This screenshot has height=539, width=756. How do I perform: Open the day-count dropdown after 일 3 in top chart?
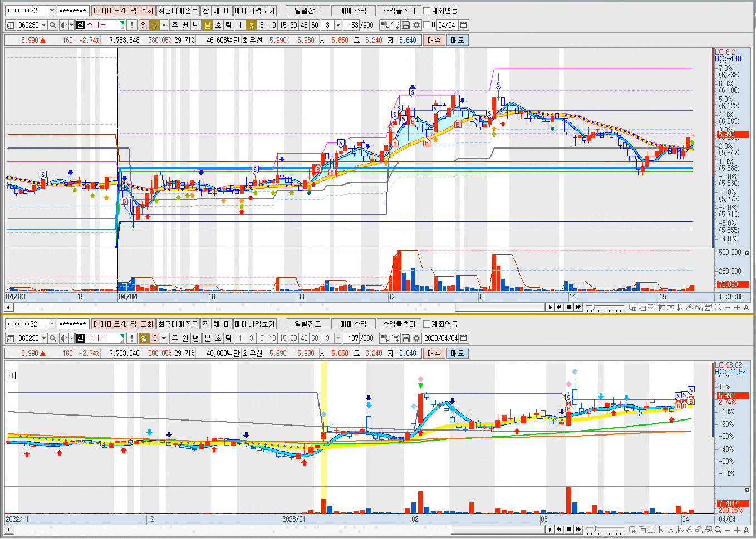click(164, 25)
